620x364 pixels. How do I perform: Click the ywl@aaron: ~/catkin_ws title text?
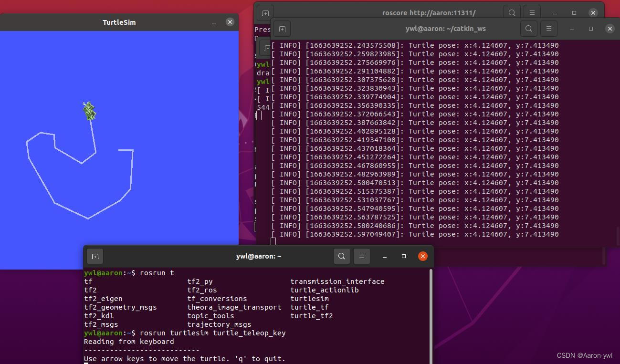click(x=446, y=29)
